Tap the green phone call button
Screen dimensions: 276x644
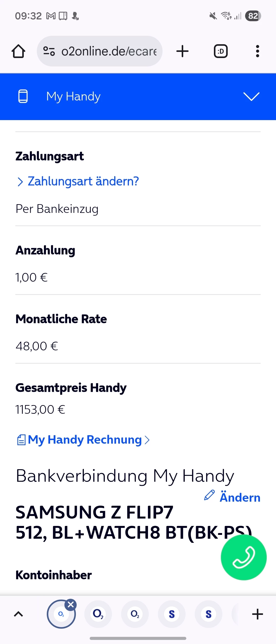point(244,558)
